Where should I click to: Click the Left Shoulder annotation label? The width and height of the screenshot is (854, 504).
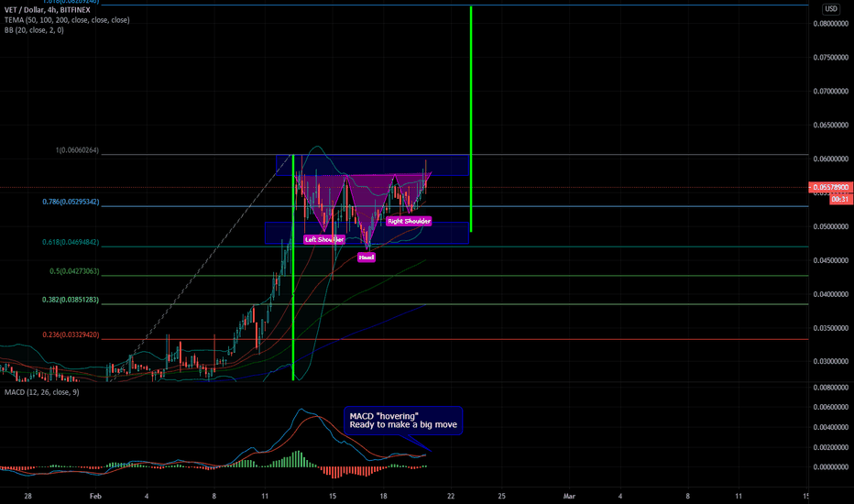324,240
